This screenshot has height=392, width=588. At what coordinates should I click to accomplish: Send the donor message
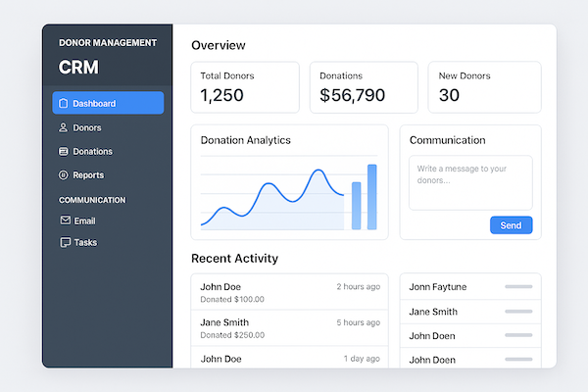point(512,225)
